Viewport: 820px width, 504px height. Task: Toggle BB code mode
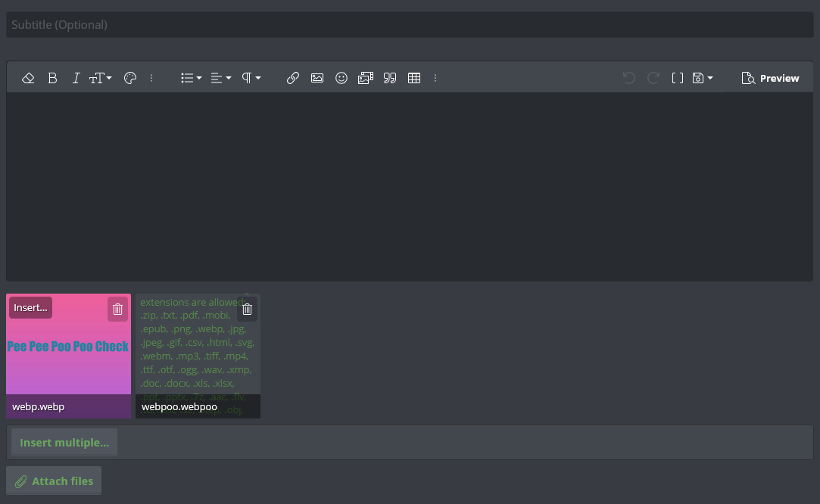tap(677, 78)
